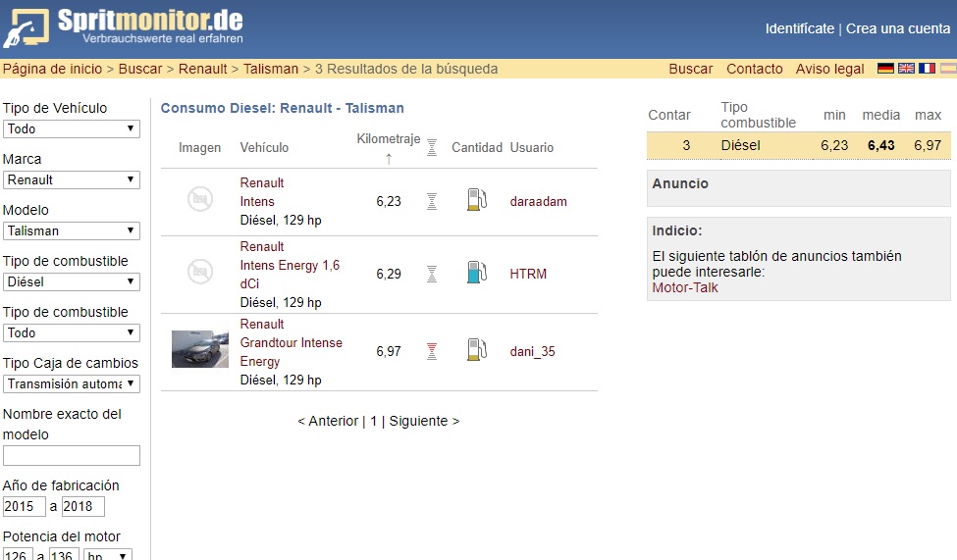Open Buscar in top-right menu
957x560 pixels.
(690, 69)
